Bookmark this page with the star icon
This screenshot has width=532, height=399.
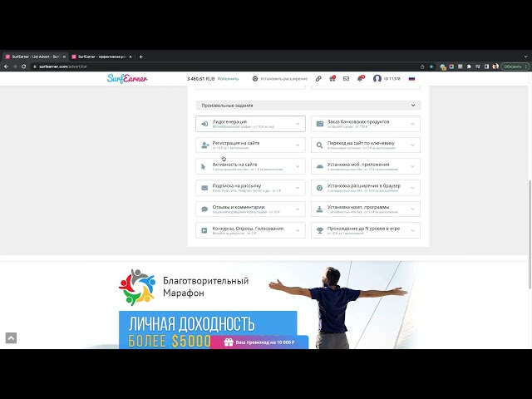(x=431, y=66)
